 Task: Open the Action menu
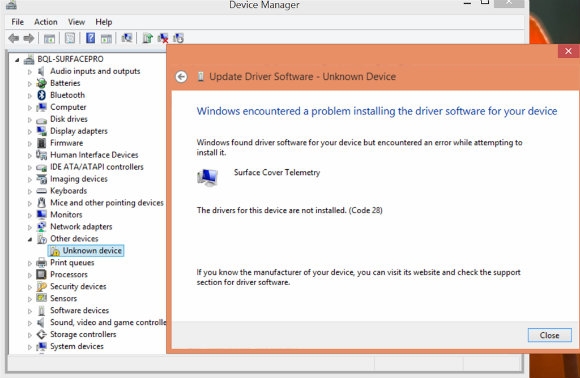(45, 22)
